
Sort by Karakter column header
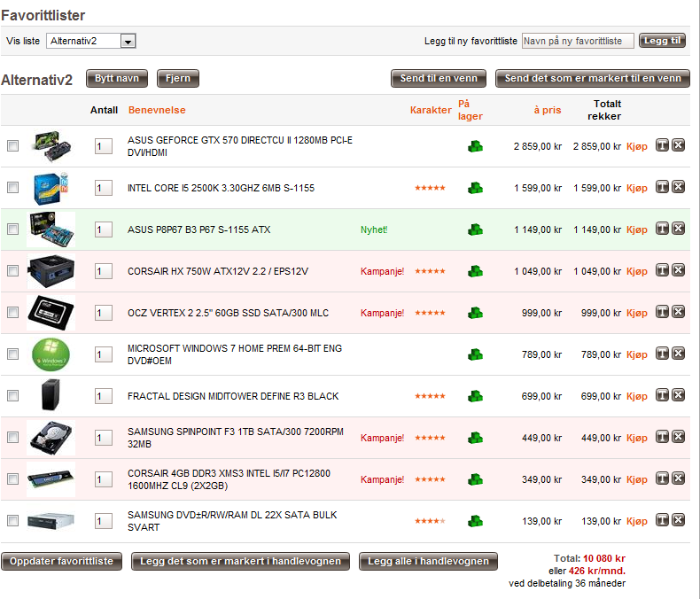tap(431, 110)
